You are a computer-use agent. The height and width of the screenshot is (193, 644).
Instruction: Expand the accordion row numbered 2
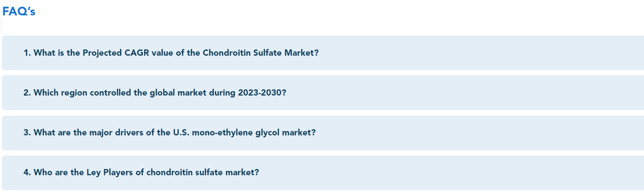323,93
